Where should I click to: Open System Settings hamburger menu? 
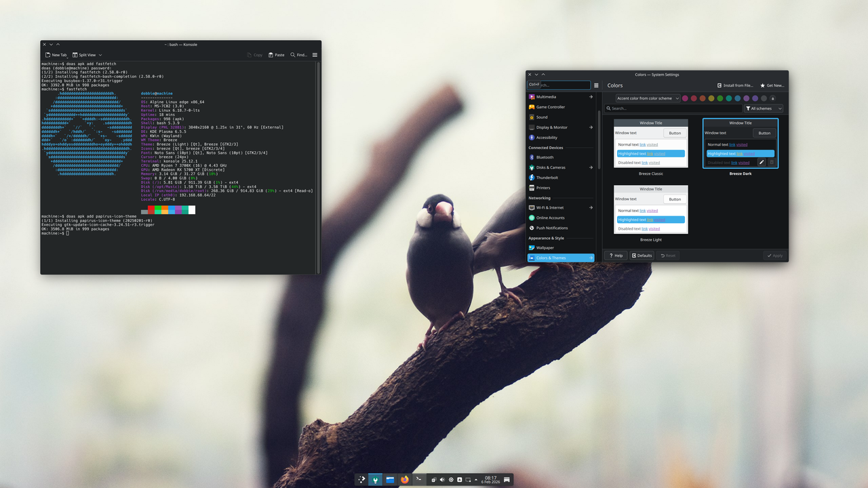click(597, 85)
